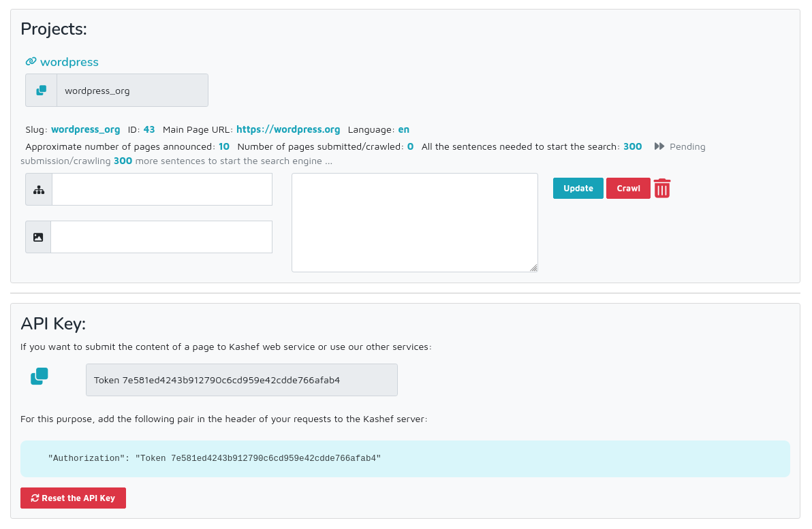This screenshot has width=812, height=529.
Task: Click inside the large empty textarea
Action: pos(415,223)
